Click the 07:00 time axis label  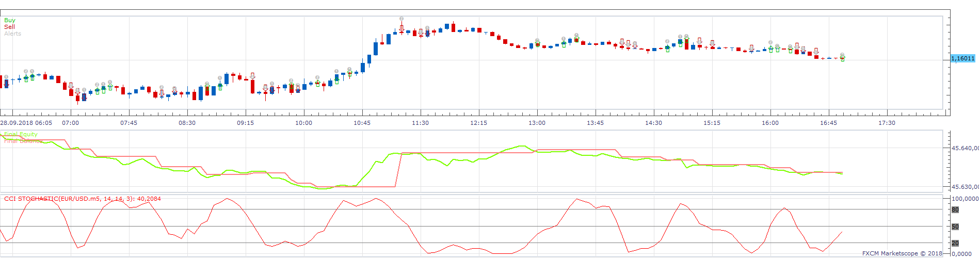(71, 123)
